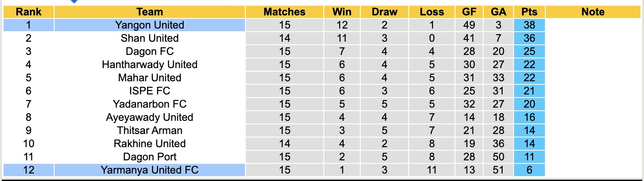Select the ISPE FC row name
The width and height of the screenshot is (644, 181).
(x=149, y=91)
